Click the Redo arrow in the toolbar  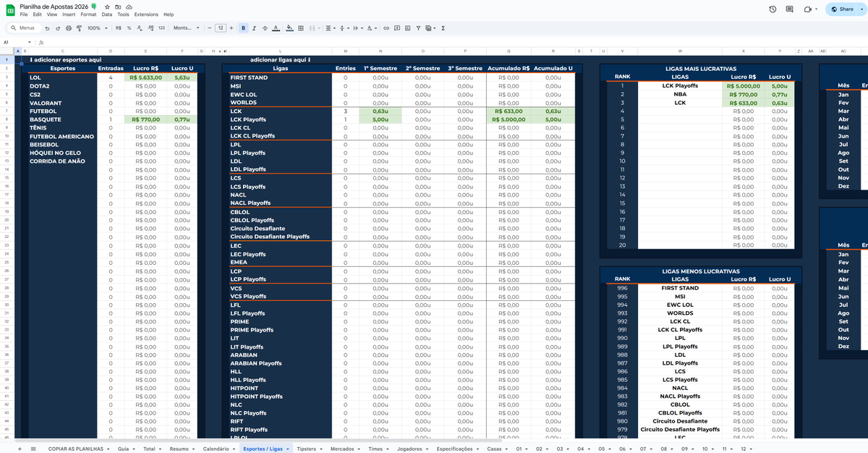57,28
